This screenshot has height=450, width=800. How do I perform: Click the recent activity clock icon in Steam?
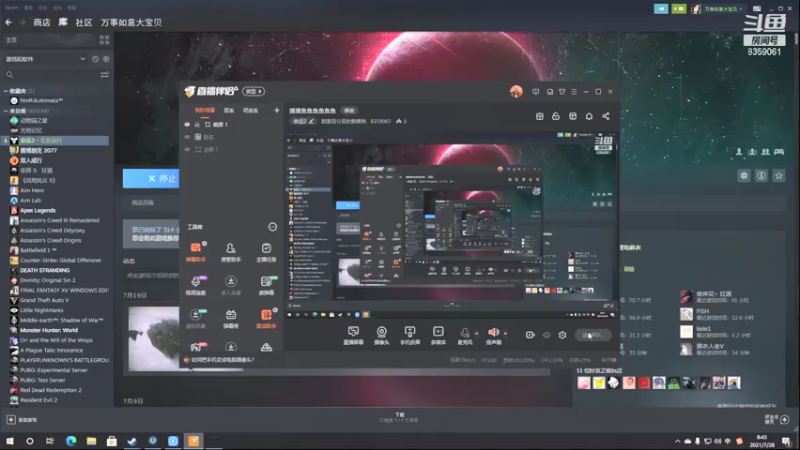click(x=95, y=59)
